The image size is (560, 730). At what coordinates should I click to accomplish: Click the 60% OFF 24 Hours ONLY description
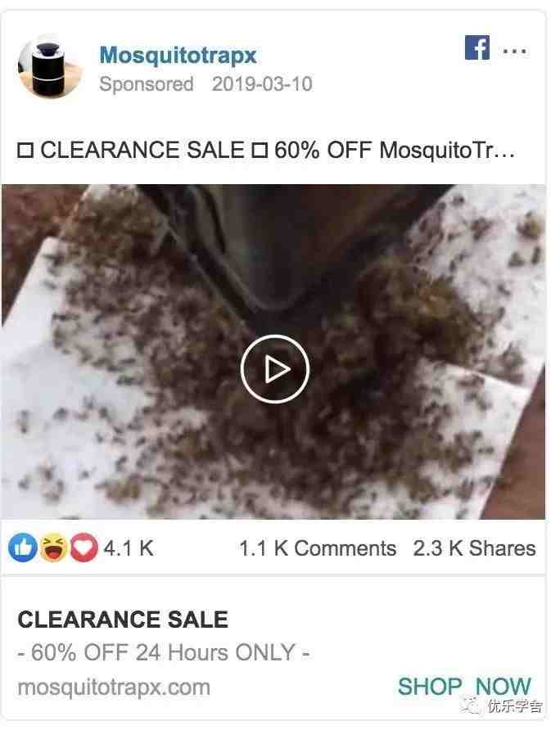pyautogui.click(x=164, y=652)
